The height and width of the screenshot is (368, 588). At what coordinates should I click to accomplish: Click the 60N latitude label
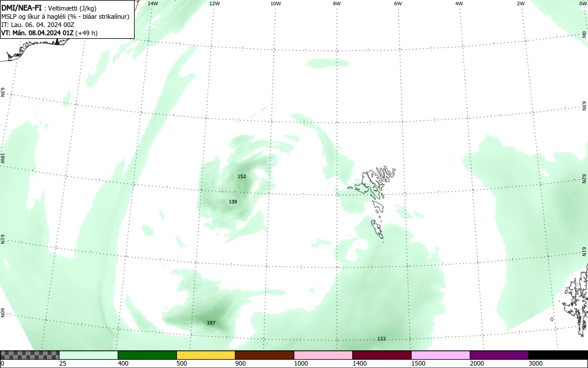[2, 313]
